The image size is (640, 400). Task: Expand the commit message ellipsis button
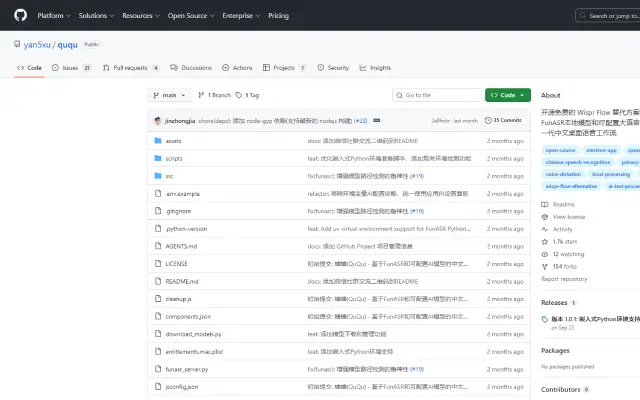coord(377,120)
